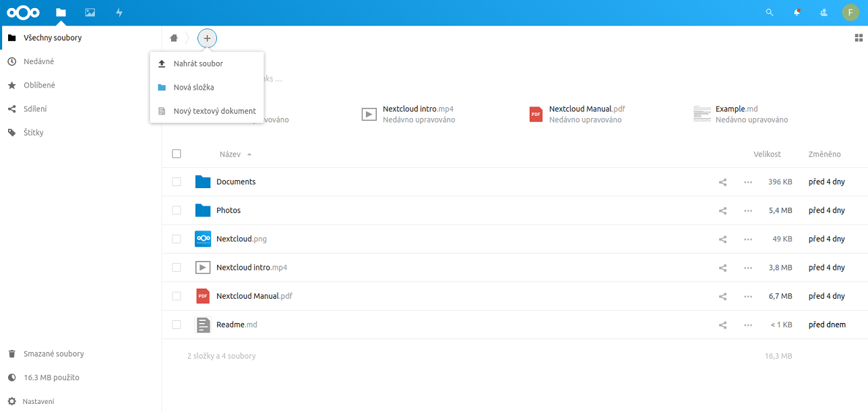Image resolution: width=868 pixels, height=412 pixels.
Task: Toggle the select-all checkbox
Action: coord(177,154)
